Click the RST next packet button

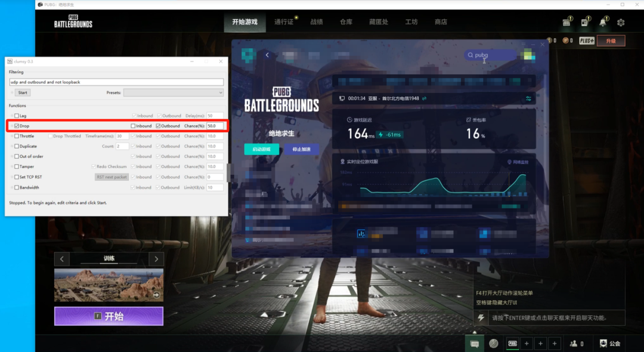(x=112, y=177)
